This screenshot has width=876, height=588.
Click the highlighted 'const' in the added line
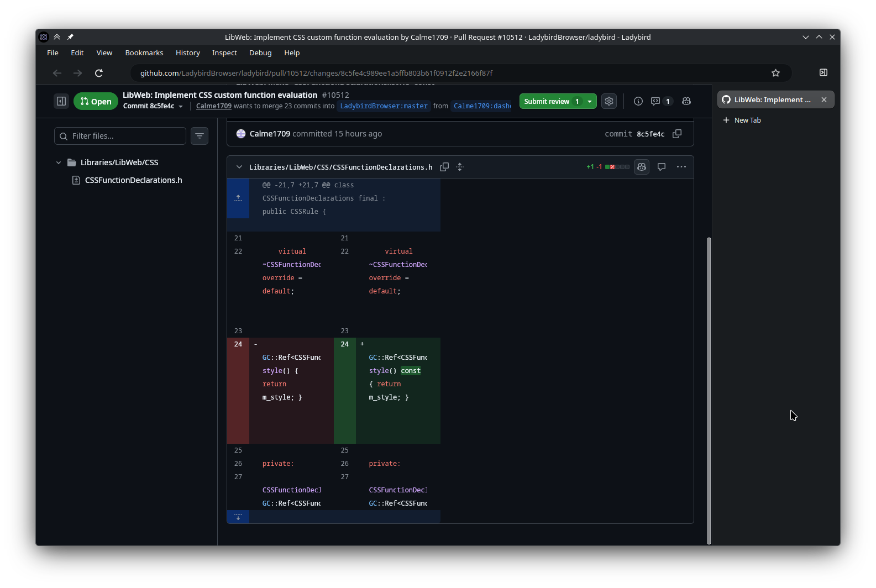[x=411, y=371]
